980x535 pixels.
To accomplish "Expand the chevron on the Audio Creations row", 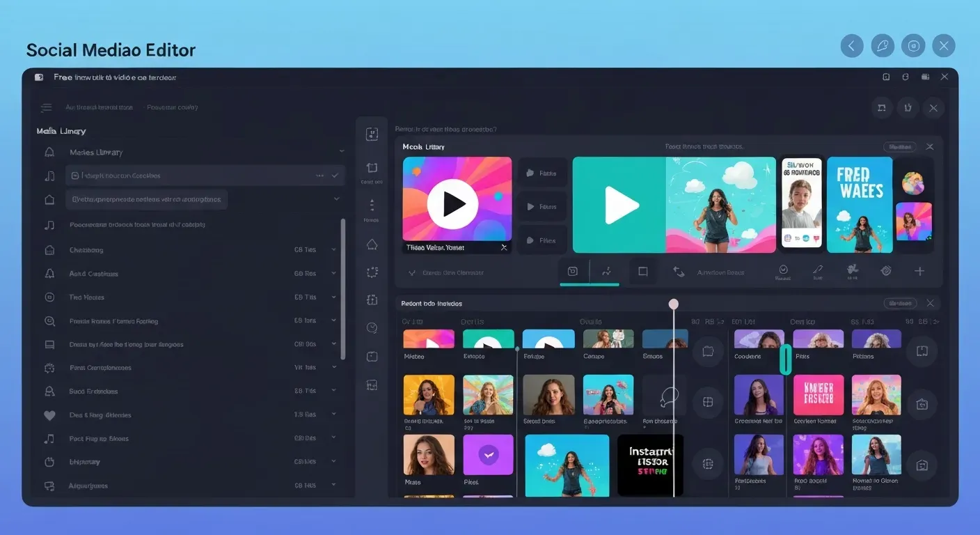I will click(x=334, y=273).
